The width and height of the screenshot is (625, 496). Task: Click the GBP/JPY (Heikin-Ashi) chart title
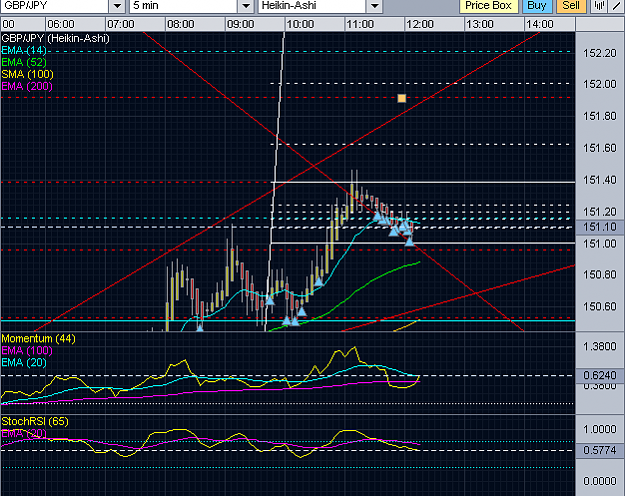click(55, 38)
